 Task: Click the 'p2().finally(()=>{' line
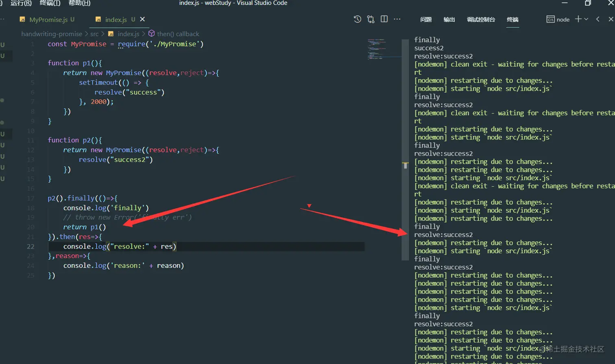[83, 198]
